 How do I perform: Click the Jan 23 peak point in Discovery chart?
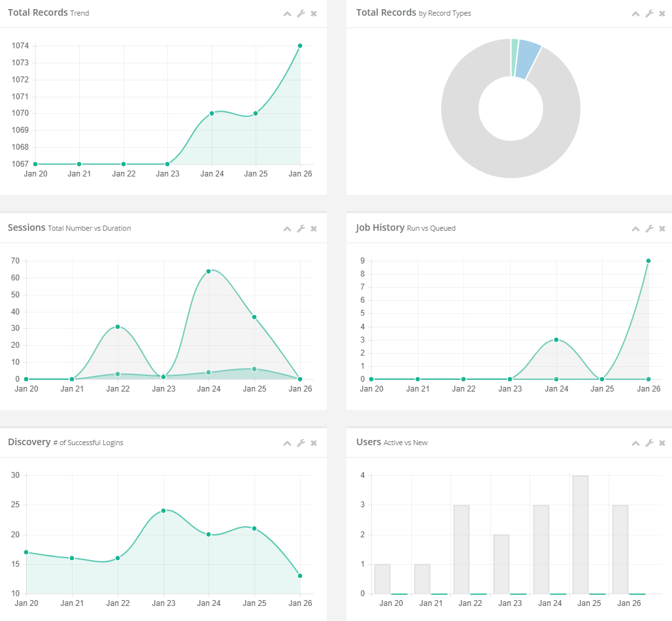pos(163,511)
